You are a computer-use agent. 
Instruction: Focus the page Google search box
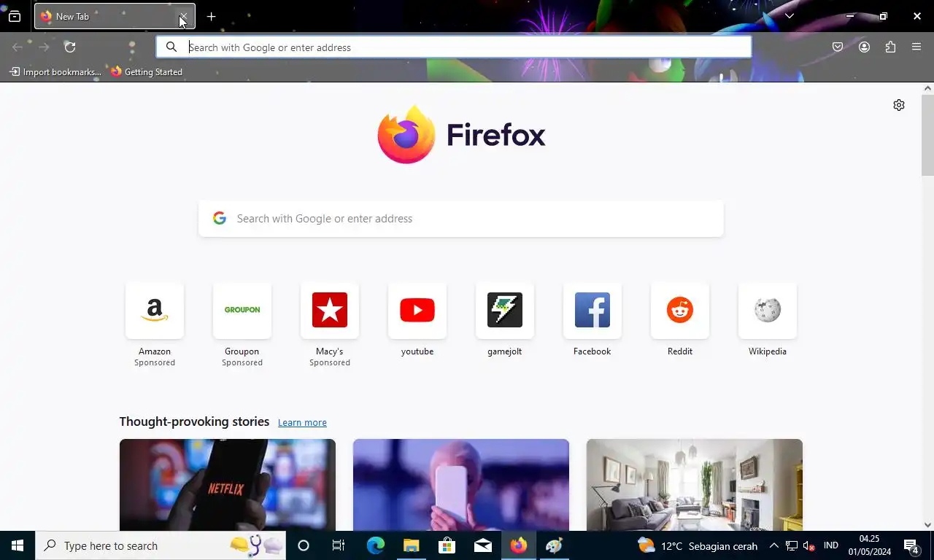coord(461,219)
